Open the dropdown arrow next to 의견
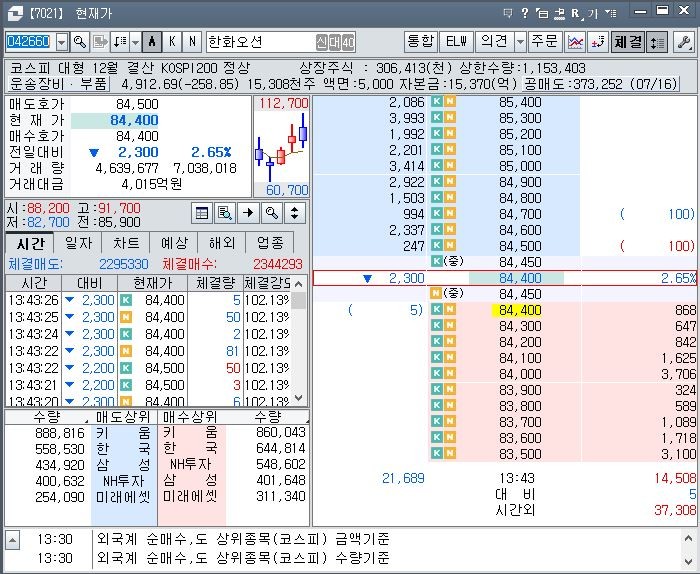Viewport: 700px width, 574px height. [520, 42]
